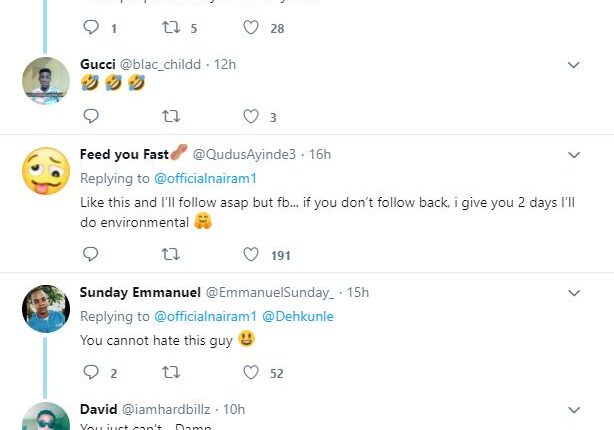614x430 pixels.
Task: Like the tweet with 191 likes
Action: 251,255
